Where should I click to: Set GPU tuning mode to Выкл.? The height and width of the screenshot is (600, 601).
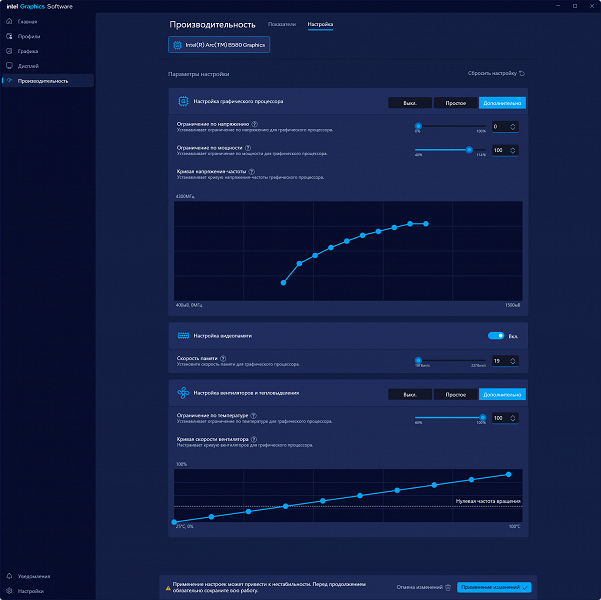[410, 103]
